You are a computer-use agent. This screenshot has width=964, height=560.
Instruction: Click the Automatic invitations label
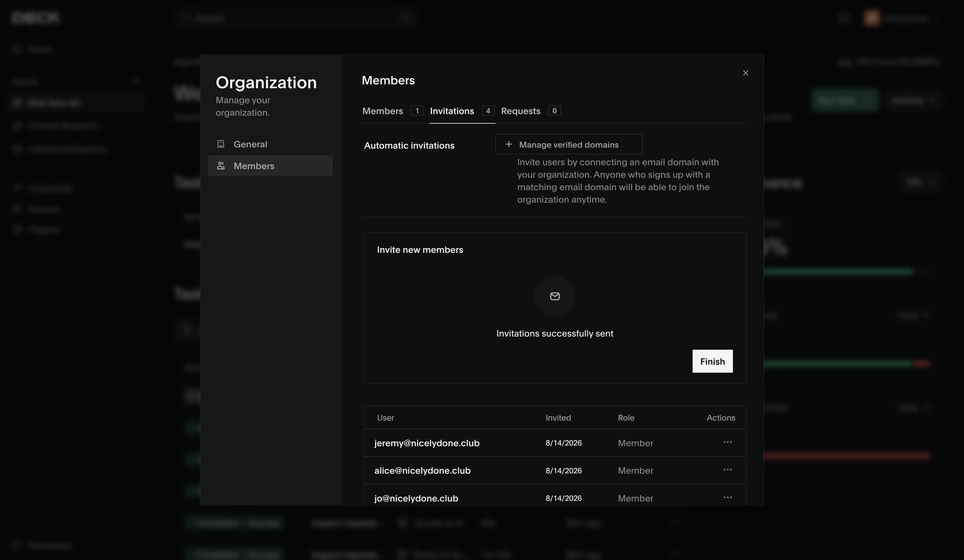point(409,145)
